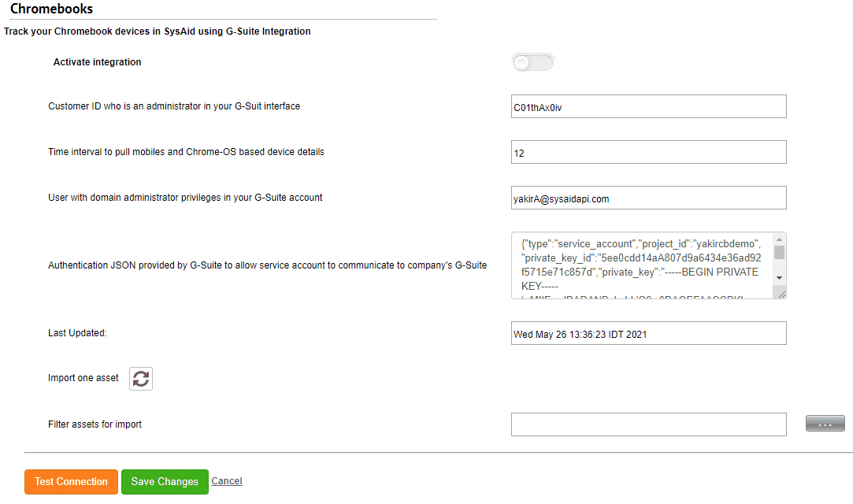Click the Test Connection button
Image resolution: width=853 pixels, height=504 pixels.
[x=71, y=482]
